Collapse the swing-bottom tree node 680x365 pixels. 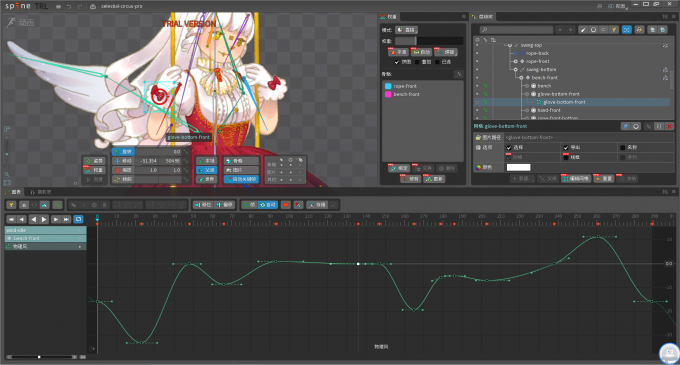coord(516,69)
